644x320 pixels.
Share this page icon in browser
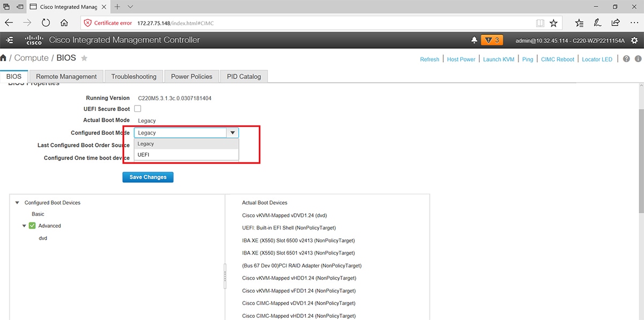(616, 23)
